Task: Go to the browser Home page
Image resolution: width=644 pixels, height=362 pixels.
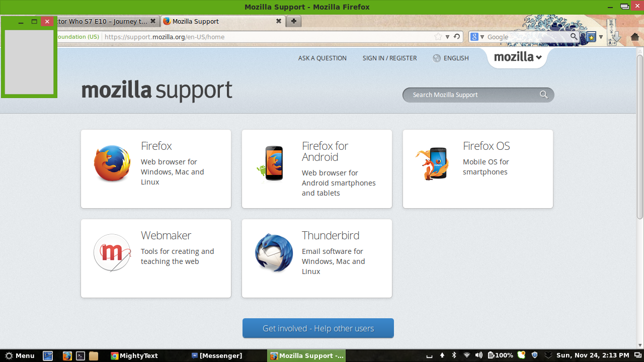Action: [x=635, y=37]
